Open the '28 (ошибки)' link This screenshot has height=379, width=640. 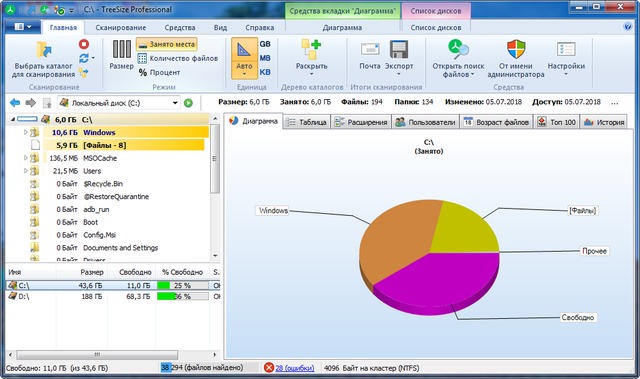295,368
